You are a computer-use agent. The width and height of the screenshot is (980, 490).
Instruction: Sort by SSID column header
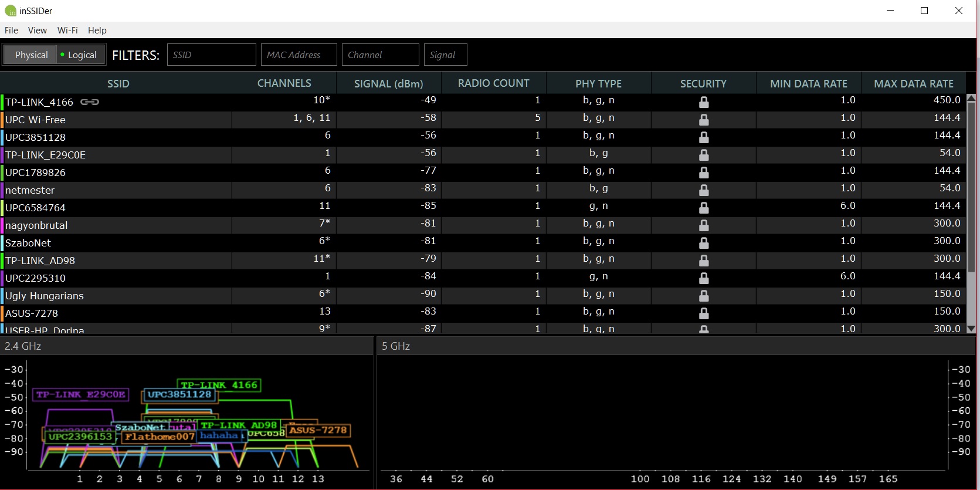pyautogui.click(x=118, y=83)
